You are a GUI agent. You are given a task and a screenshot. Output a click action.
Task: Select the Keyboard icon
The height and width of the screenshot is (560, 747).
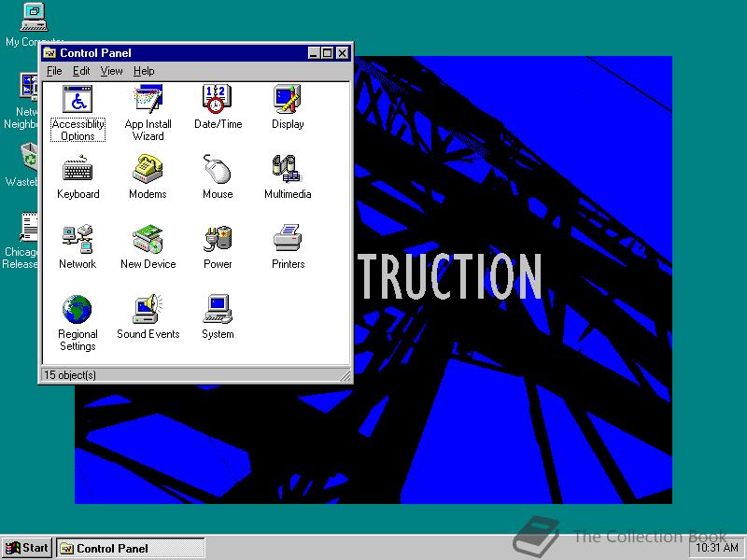(78, 169)
